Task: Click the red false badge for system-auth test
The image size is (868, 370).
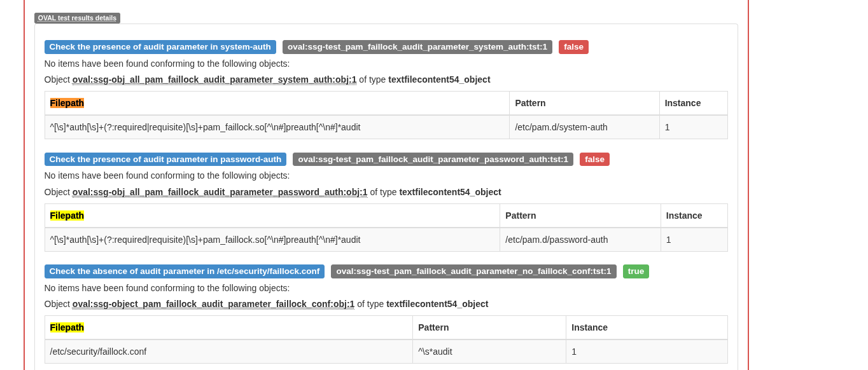Action: pyautogui.click(x=573, y=47)
